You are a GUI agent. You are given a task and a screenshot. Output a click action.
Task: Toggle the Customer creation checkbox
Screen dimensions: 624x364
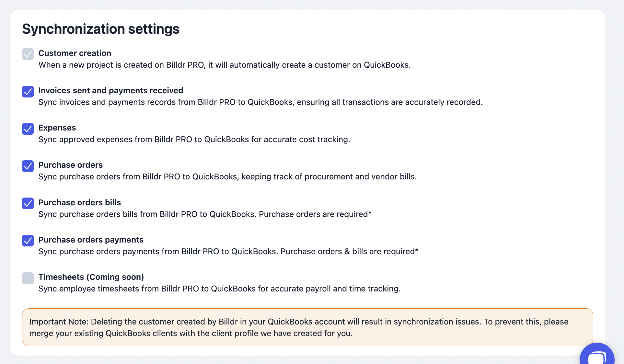point(28,54)
